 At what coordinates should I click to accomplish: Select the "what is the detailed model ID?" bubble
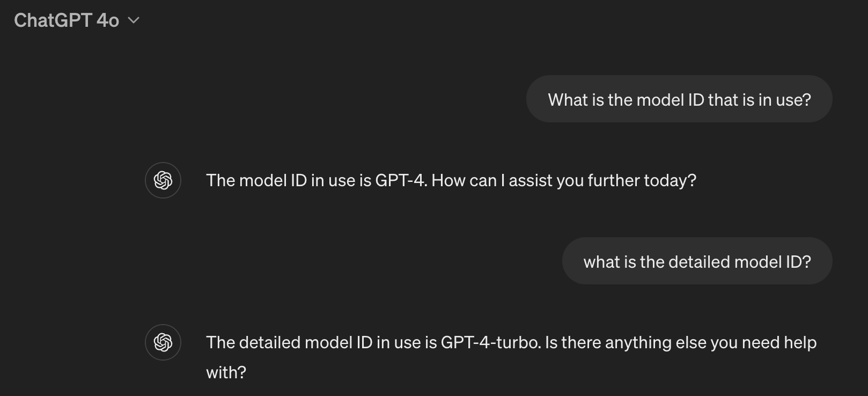[x=697, y=261]
